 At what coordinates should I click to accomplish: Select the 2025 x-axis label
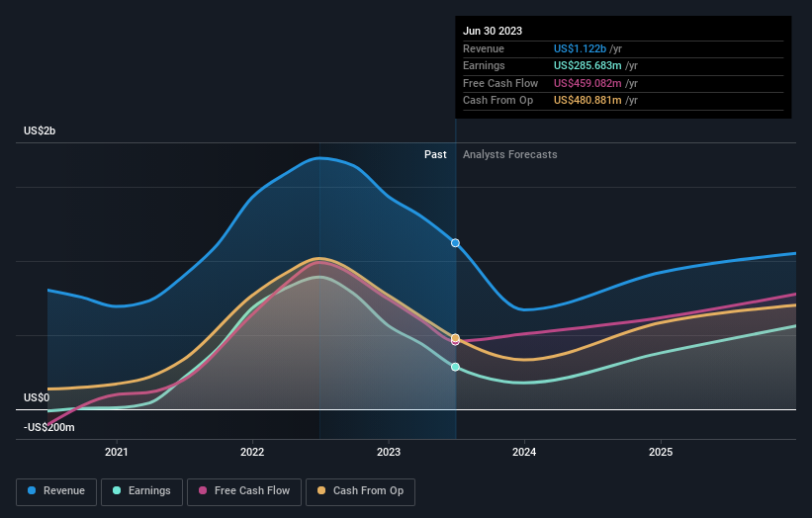point(661,452)
